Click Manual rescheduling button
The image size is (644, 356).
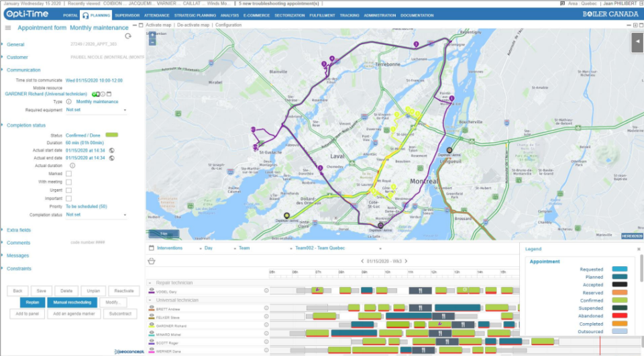[x=72, y=302]
